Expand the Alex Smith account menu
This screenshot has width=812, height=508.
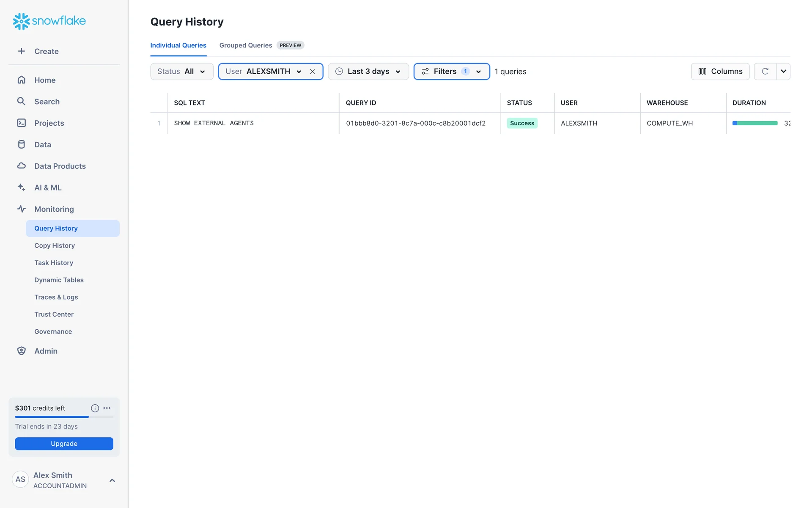[112, 480]
